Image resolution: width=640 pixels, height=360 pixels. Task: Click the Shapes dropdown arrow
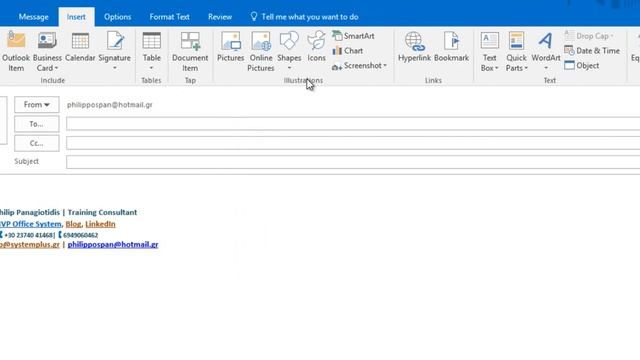[x=289, y=69]
